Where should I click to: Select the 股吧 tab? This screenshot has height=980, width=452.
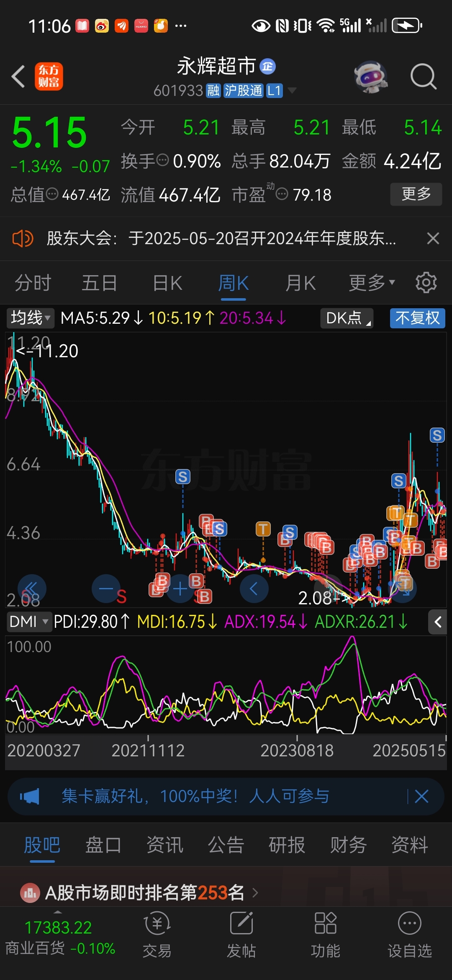pos(42,845)
